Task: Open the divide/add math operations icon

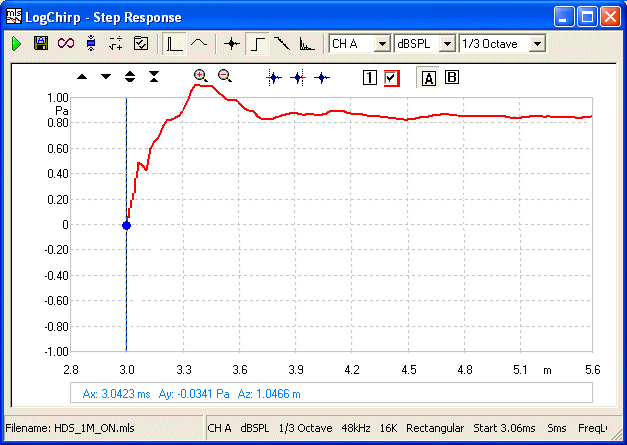Action: pyautogui.click(x=116, y=43)
